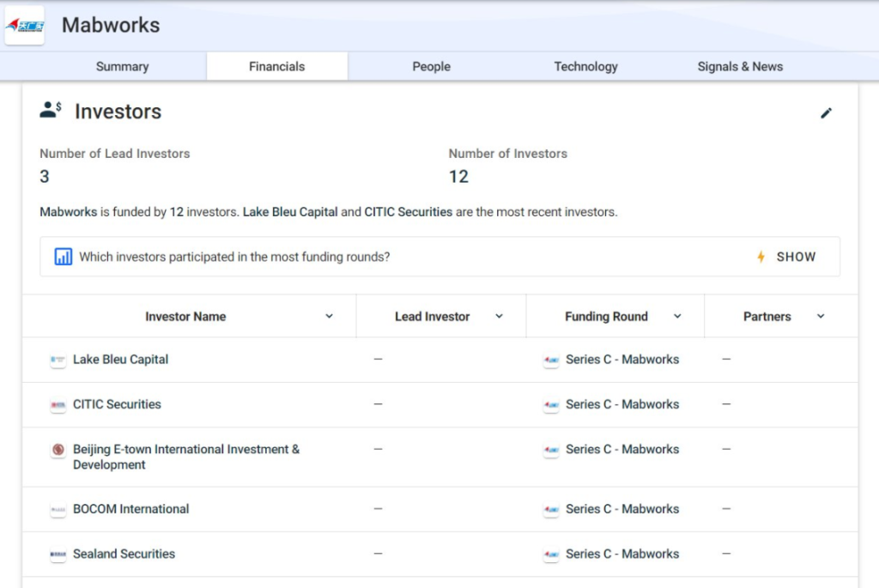This screenshot has width=879, height=588.
Task: Open Series C link in CITIC Securities row
Action: coord(622,404)
